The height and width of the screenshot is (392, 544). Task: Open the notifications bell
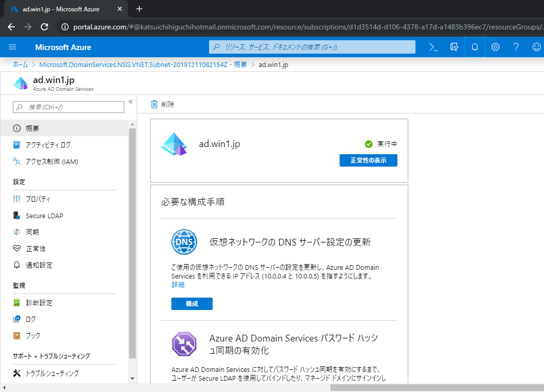pos(475,47)
